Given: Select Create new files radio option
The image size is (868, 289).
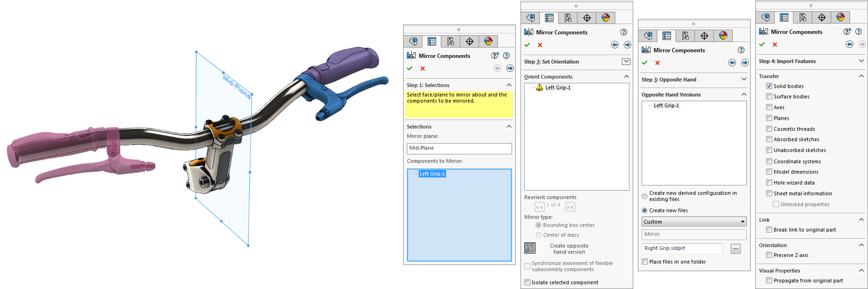Looking at the screenshot, I should click(645, 210).
